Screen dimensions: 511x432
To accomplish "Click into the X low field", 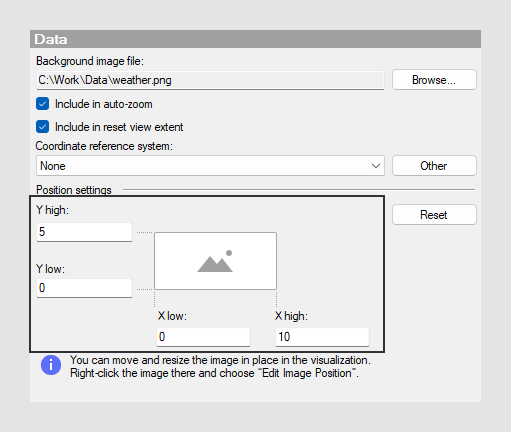I will tap(203, 337).
